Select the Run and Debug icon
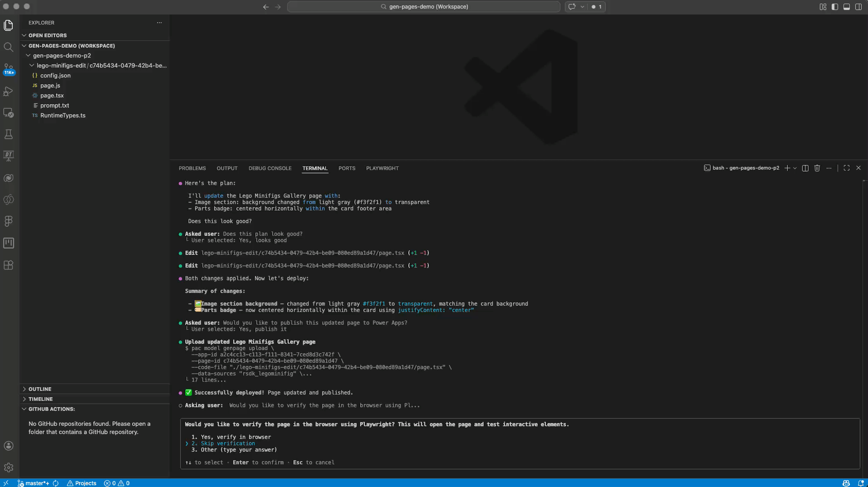The height and width of the screenshot is (487, 868). (x=9, y=91)
